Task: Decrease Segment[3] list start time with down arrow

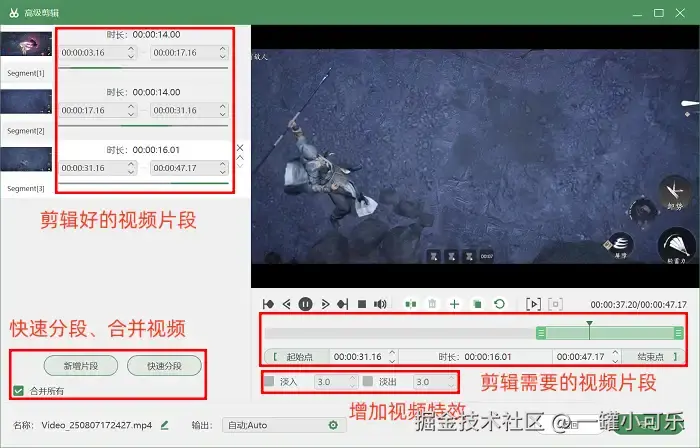Action: click(x=131, y=172)
